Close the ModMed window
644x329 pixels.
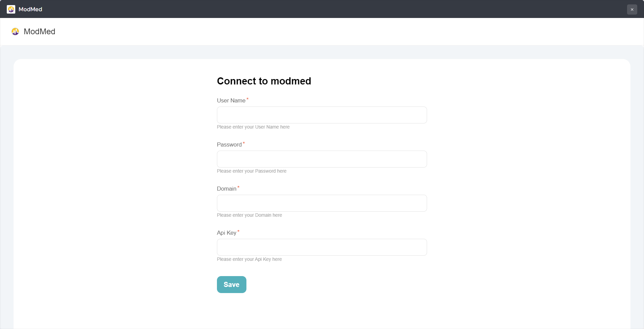(x=632, y=9)
